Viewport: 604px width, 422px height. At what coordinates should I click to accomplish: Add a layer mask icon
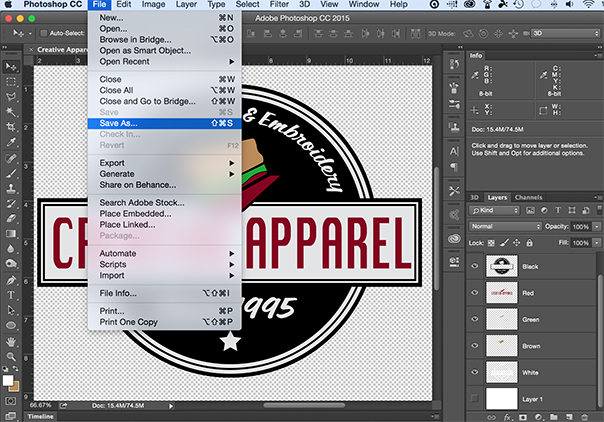(523, 417)
